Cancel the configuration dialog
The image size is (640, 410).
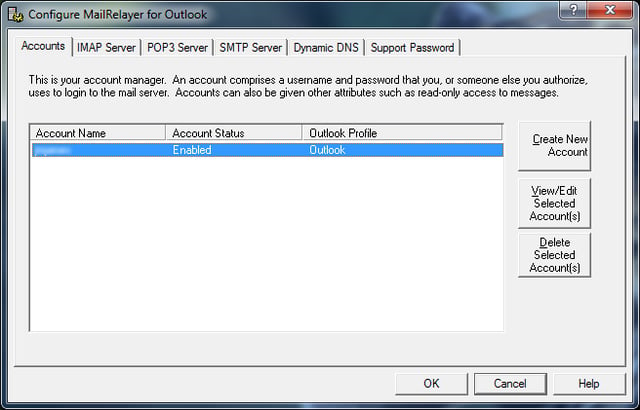tap(510, 383)
